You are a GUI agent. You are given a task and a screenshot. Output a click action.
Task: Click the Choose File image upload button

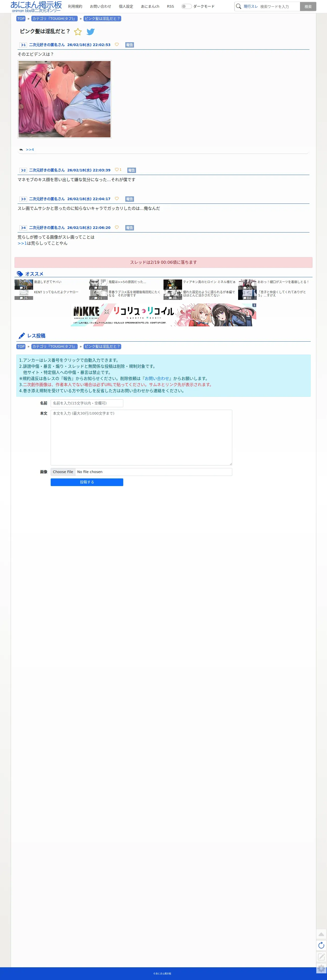(x=63, y=472)
